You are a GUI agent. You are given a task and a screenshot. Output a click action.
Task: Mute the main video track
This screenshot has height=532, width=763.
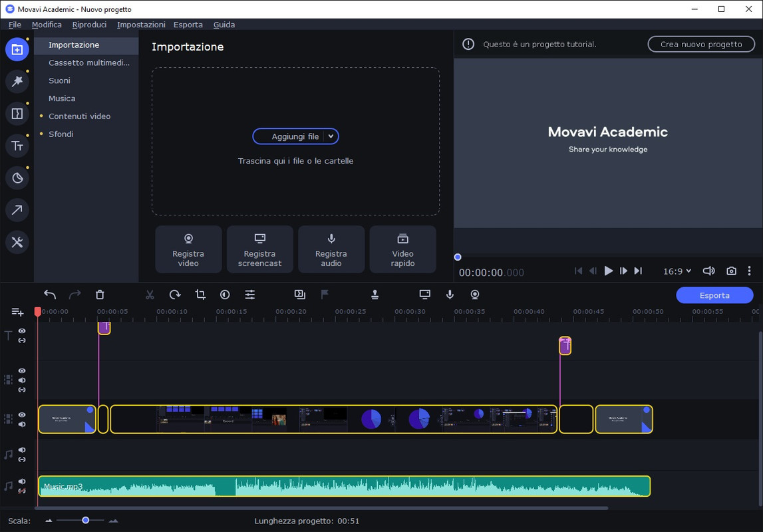coord(22,424)
